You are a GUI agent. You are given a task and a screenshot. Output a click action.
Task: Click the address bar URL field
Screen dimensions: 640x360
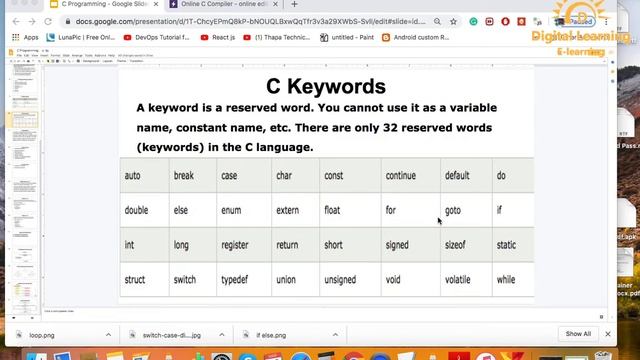[250, 22]
